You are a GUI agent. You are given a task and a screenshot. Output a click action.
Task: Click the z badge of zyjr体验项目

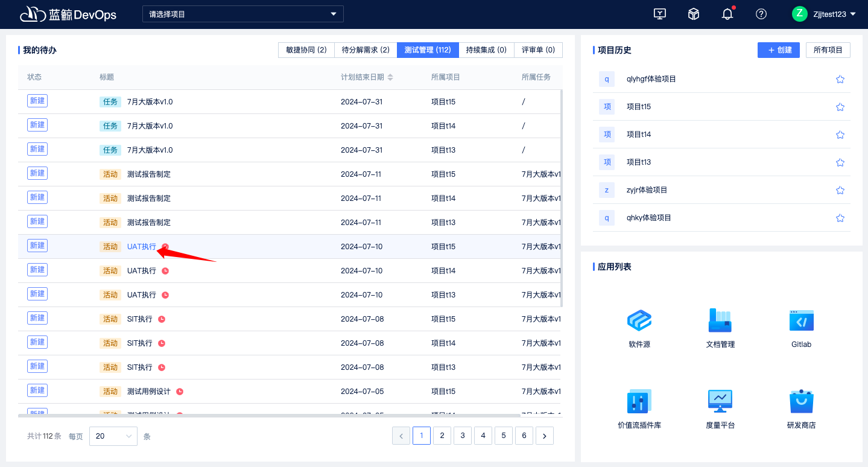pos(607,190)
